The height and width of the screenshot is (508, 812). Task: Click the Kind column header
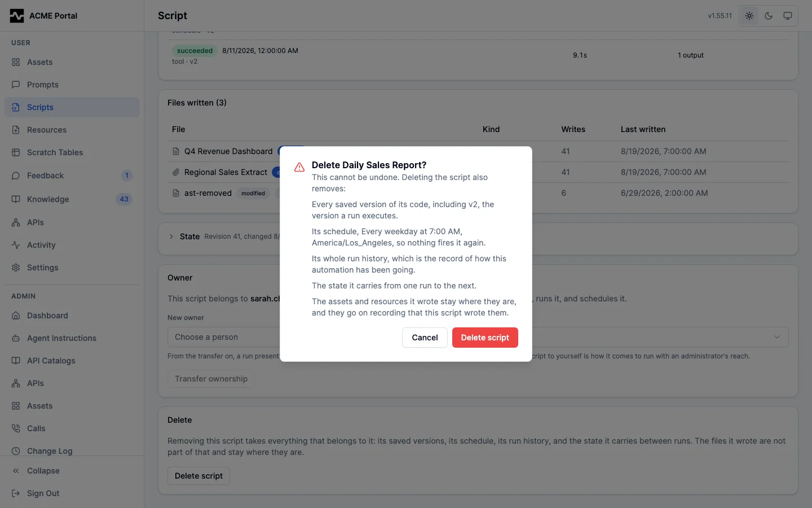tap(491, 129)
